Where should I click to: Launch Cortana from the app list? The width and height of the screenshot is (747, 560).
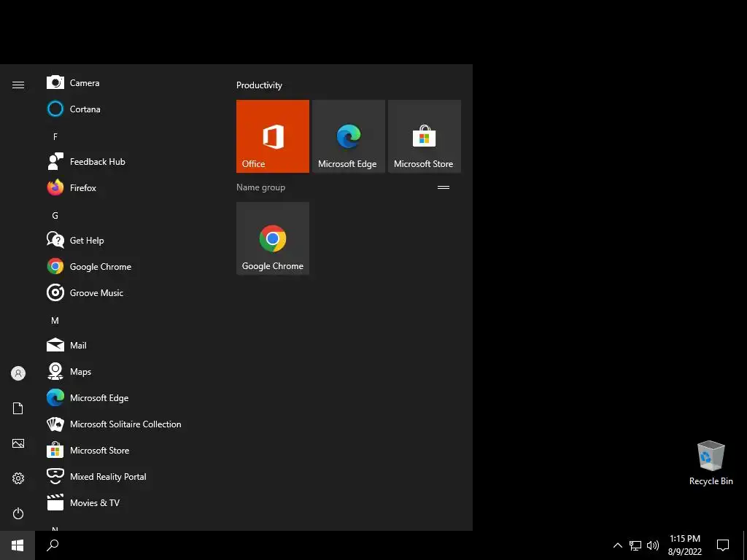click(x=128, y=109)
